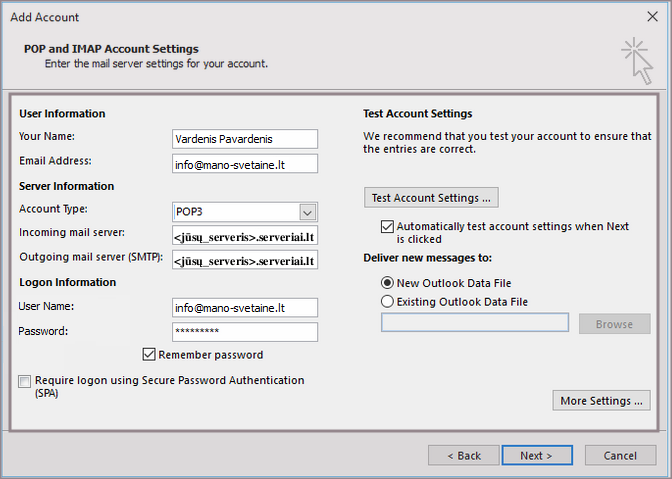This screenshot has width=672, height=479.
Task: Select New Outlook Data File option
Action: [387, 283]
